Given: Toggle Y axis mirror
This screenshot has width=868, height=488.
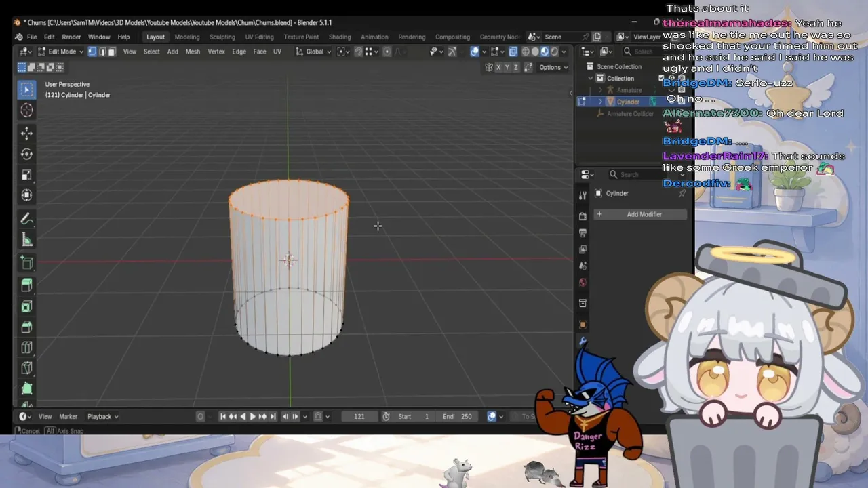Looking at the screenshot, I should pos(507,67).
